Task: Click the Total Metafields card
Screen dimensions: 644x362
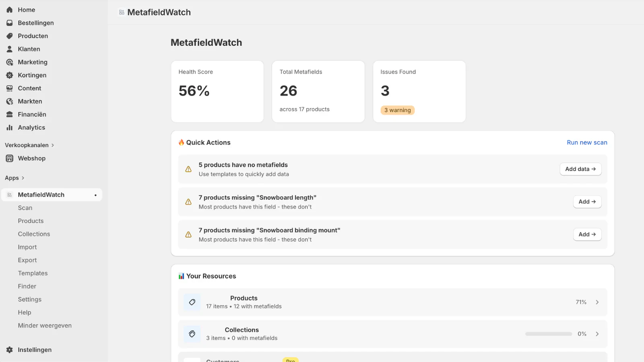Action: [x=318, y=92]
